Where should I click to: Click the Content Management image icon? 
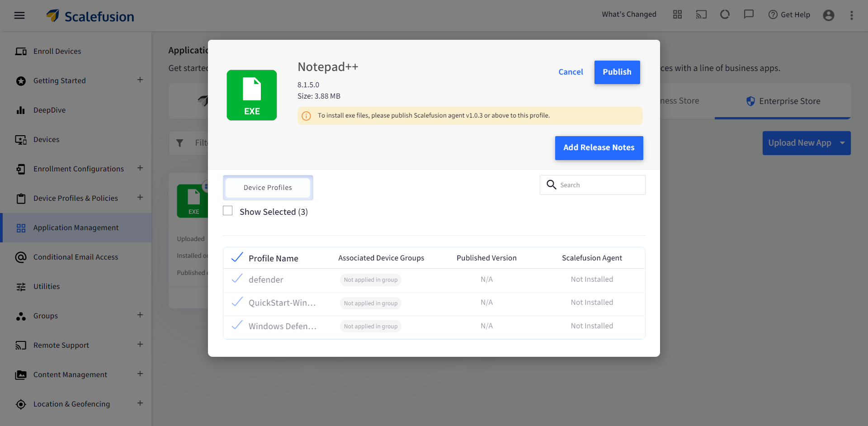[x=21, y=375]
